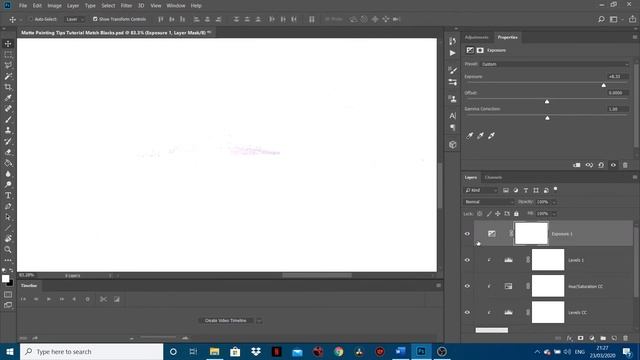Open the Preset dropdown in Properties
The width and height of the screenshot is (640, 360).
click(x=555, y=64)
